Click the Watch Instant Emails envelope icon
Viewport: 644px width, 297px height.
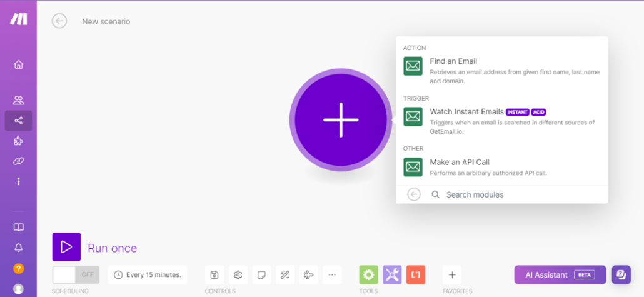pyautogui.click(x=413, y=116)
